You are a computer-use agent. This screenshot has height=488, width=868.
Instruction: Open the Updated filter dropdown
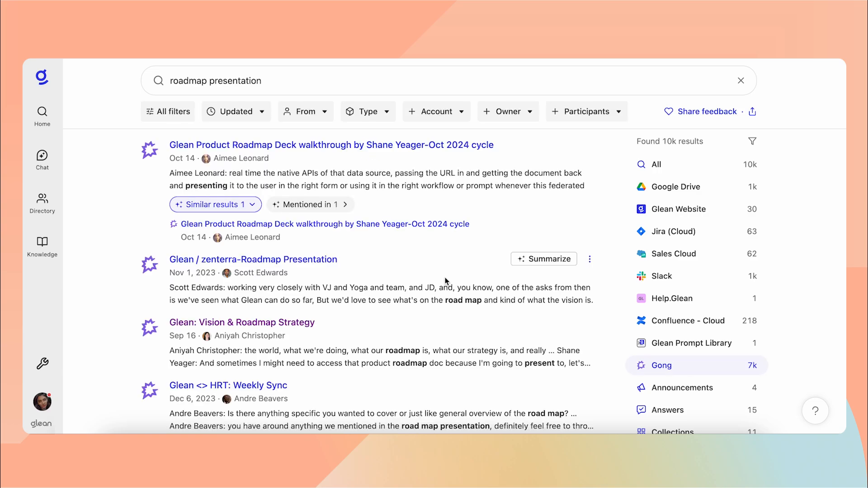click(236, 111)
